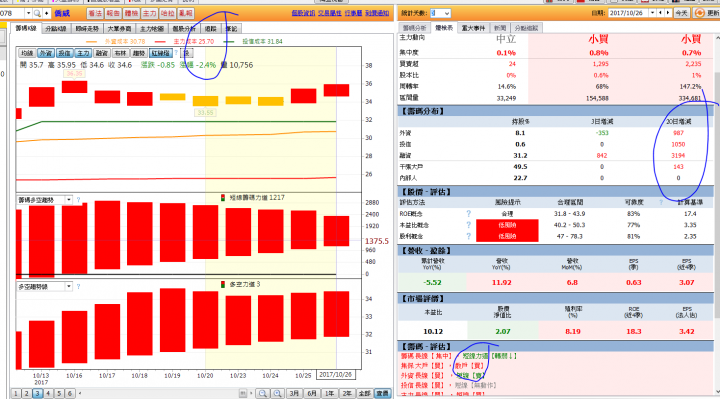Click the magnifier search icon beside stock code
This screenshot has width=720, height=399.
(37, 13)
